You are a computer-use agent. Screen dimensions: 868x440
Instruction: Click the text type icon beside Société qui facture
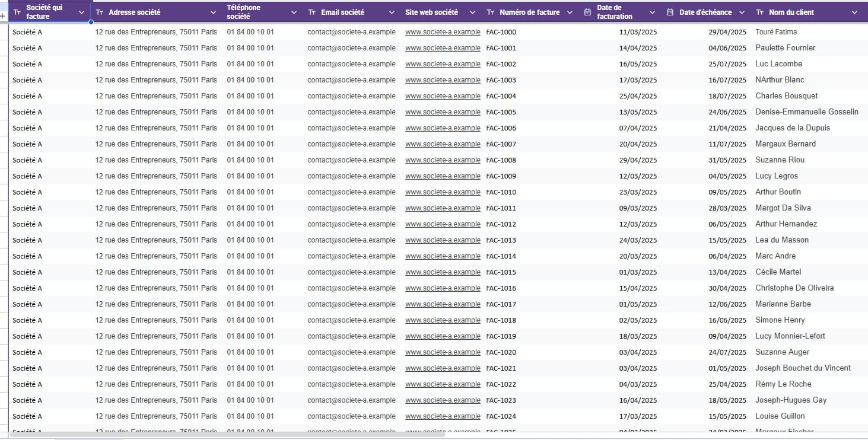coord(17,12)
